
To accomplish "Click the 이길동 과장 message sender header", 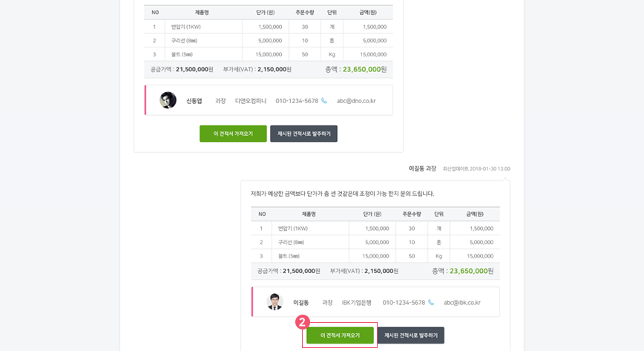I will click(x=422, y=168).
